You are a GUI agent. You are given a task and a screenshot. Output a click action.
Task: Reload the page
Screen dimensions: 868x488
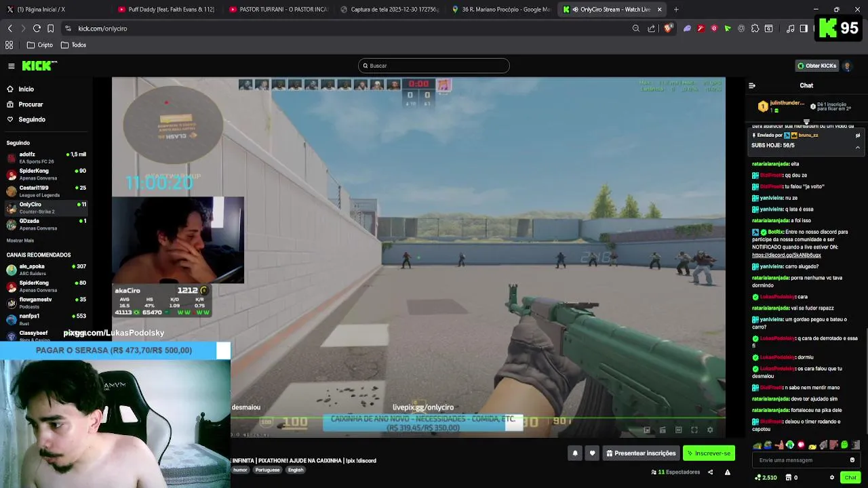click(37, 28)
